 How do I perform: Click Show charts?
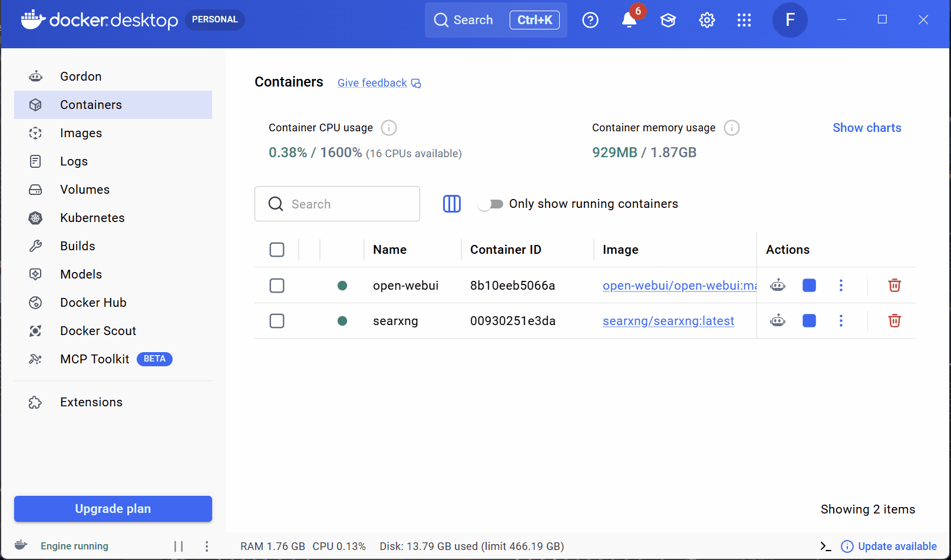867,128
